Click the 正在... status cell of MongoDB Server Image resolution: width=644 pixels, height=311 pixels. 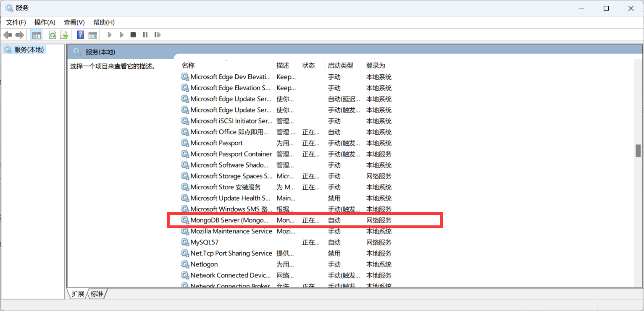[311, 220]
